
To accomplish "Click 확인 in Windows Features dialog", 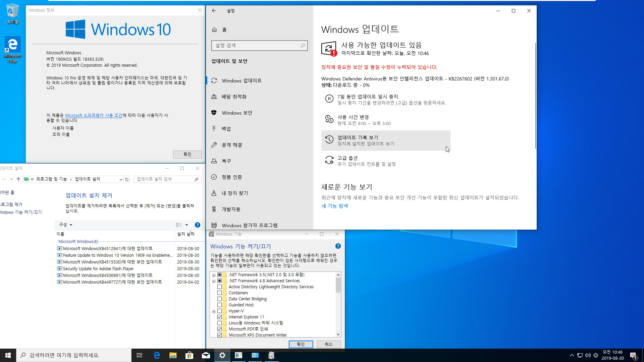I will pos(301,344).
